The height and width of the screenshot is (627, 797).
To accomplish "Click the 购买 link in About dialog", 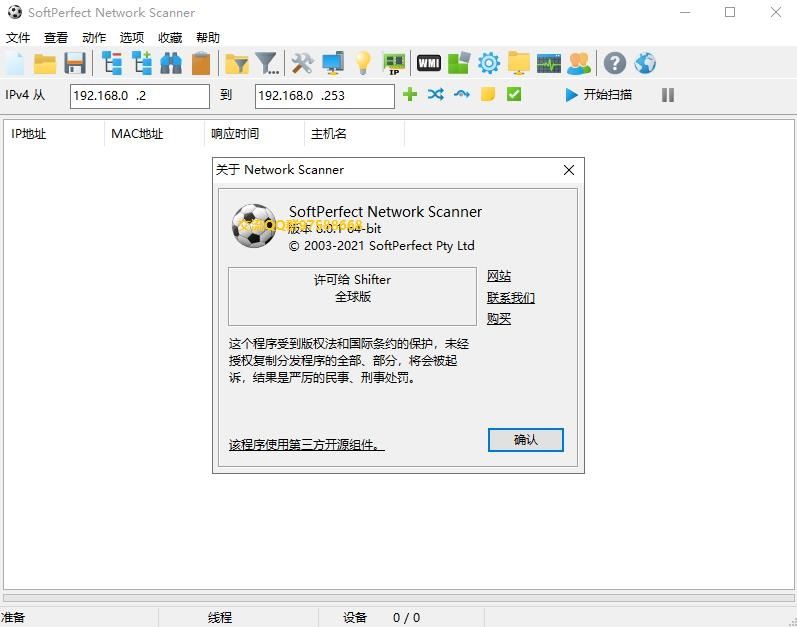I will point(499,319).
